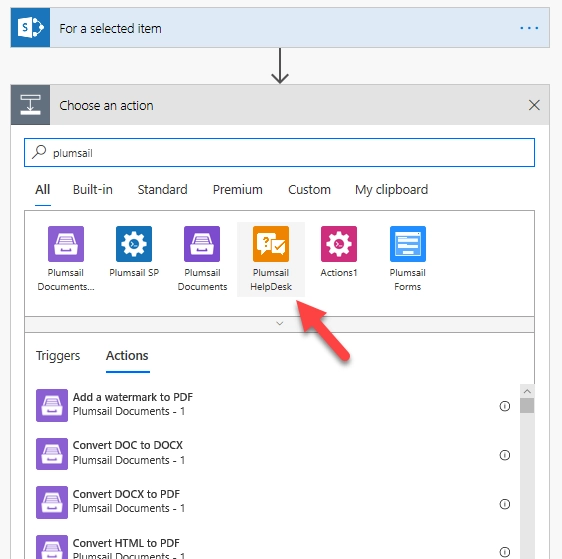Show info for Add a watermark to PDF
The image size is (562, 559).
pyautogui.click(x=505, y=406)
